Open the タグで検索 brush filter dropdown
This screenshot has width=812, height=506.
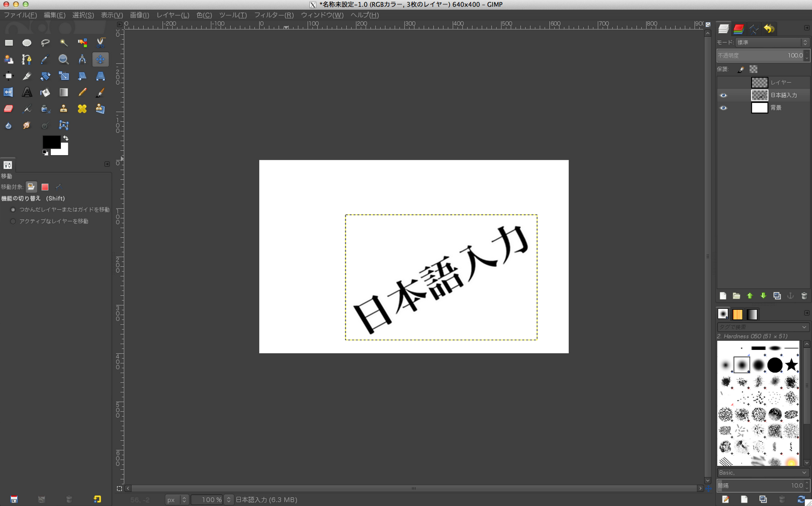763,327
